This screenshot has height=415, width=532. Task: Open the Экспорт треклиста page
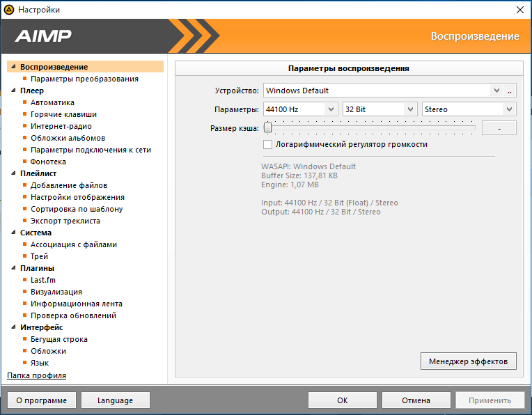(x=65, y=221)
